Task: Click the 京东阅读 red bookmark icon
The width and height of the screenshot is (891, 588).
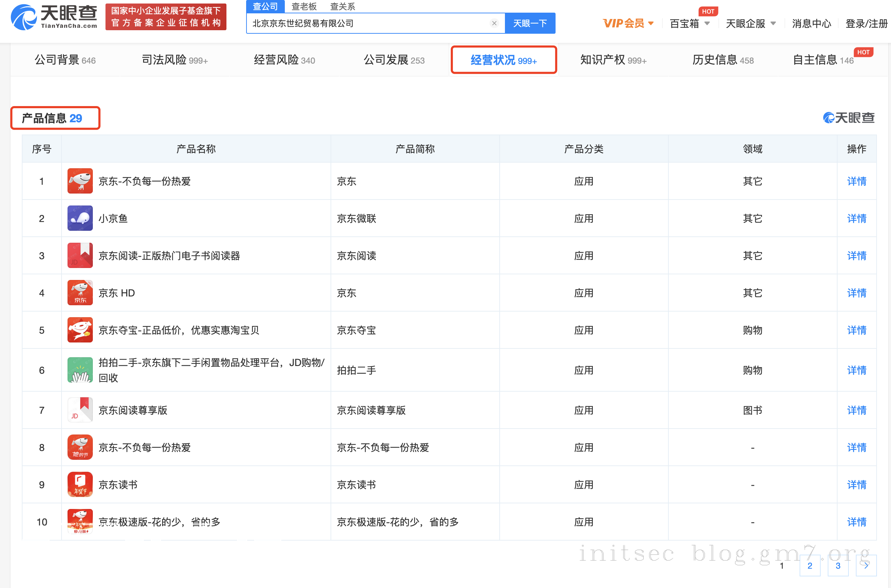Action: [x=80, y=255]
